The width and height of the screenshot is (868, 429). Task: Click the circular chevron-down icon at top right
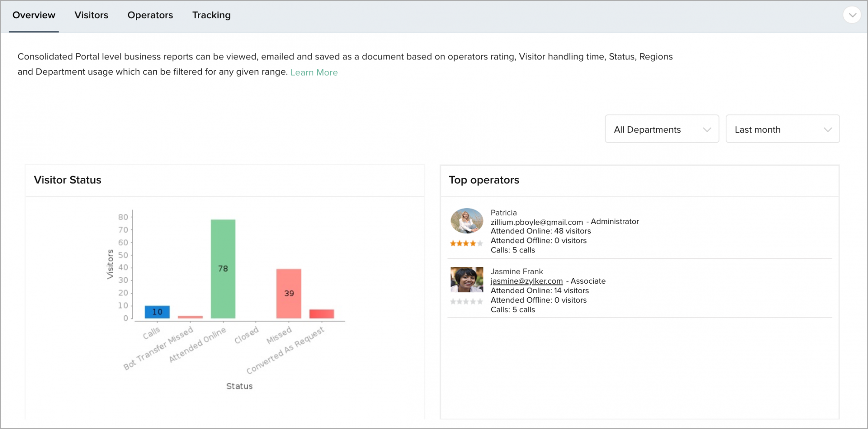[852, 15]
